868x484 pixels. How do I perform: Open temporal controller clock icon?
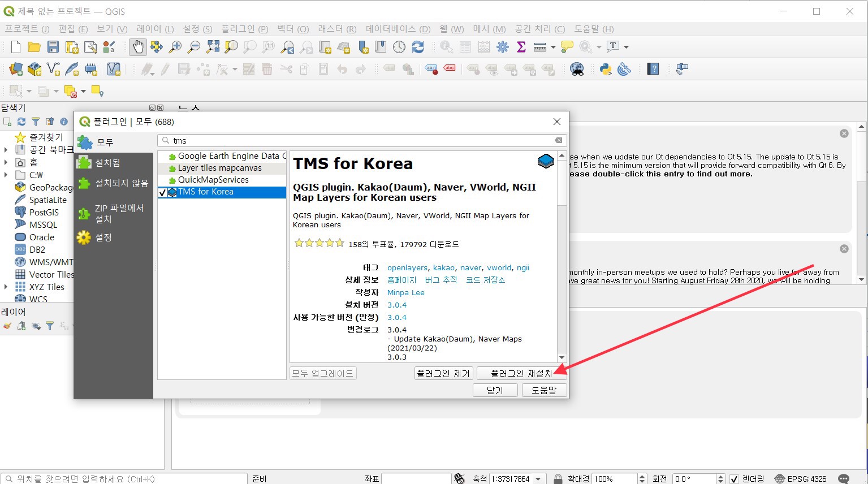[x=399, y=47]
